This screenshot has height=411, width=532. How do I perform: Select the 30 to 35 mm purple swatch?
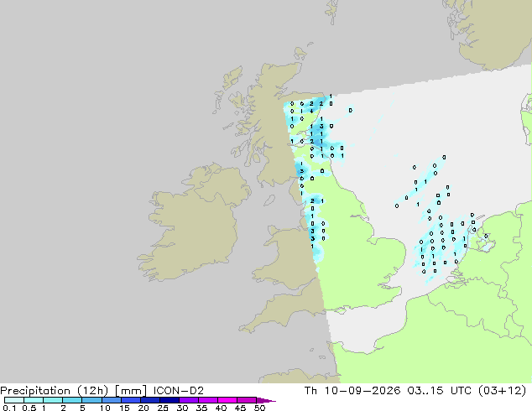pyautogui.click(x=189, y=400)
